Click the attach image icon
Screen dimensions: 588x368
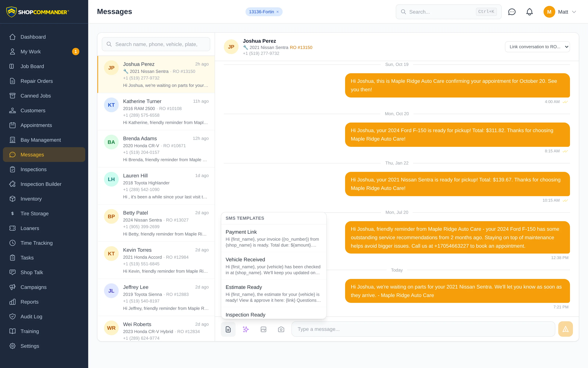pyautogui.click(x=263, y=329)
